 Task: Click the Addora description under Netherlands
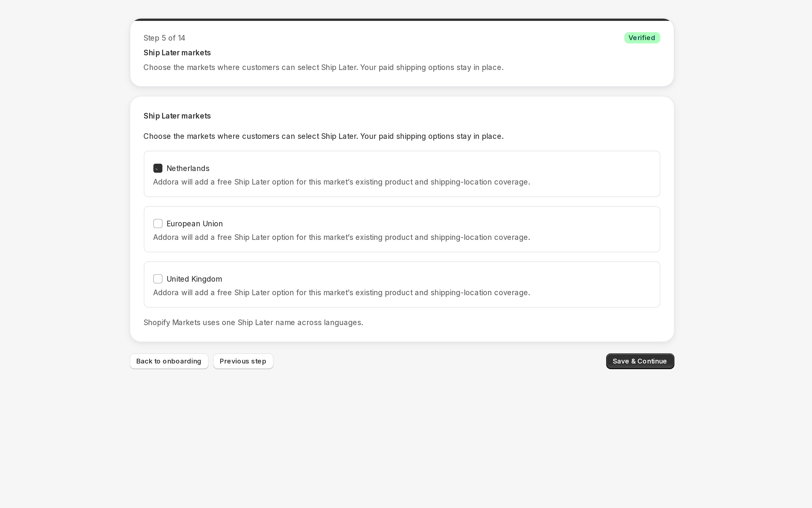coord(342,182)
